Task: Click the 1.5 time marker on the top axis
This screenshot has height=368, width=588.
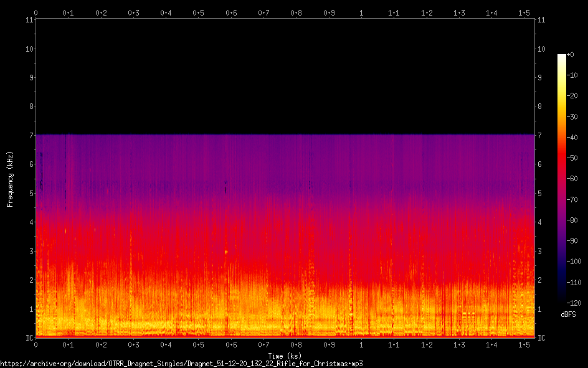Action: point(524,12)
